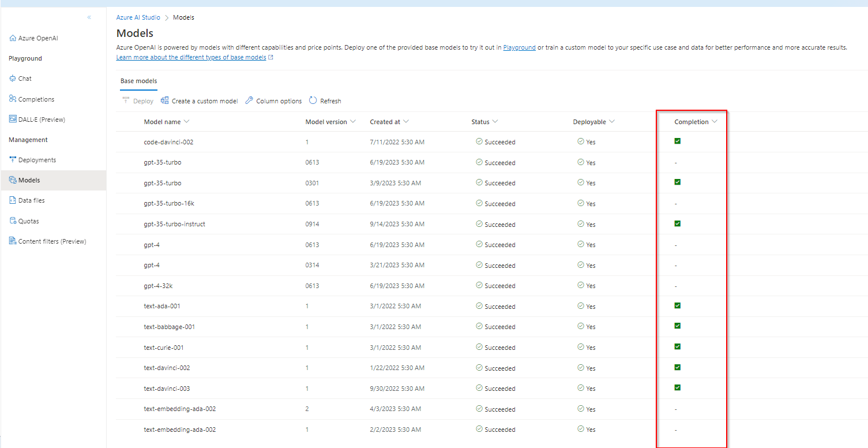
Task: Click the date 7/11/2022 5:30 AM
Action: pyautogui.click(x=397, y=142)
